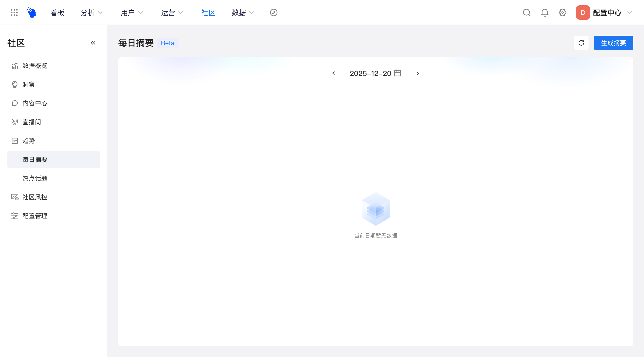Open the search magnifier icon
The image size is (644, 357).
[527, 13]
